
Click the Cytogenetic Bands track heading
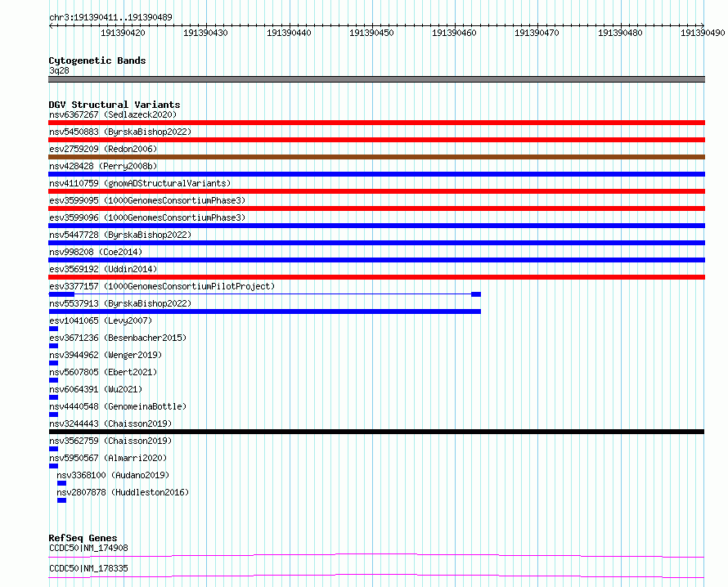click(97, 60)
